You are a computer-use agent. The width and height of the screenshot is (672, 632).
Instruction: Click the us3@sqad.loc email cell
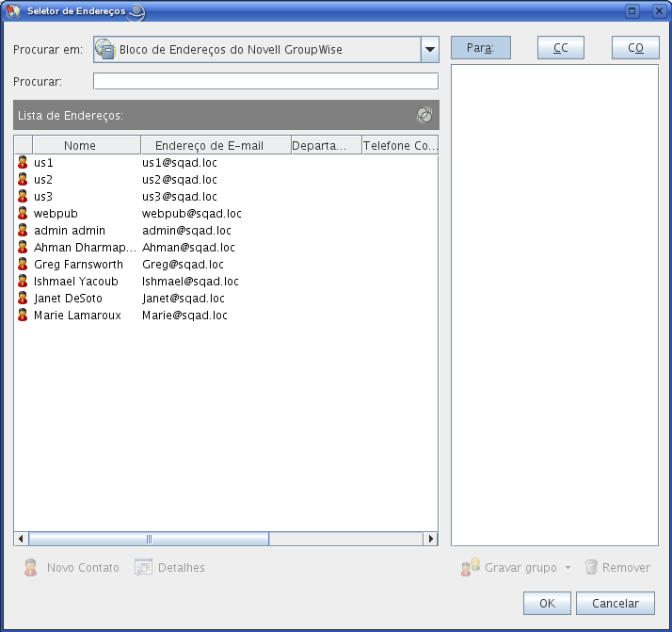[x=180, y=196]
